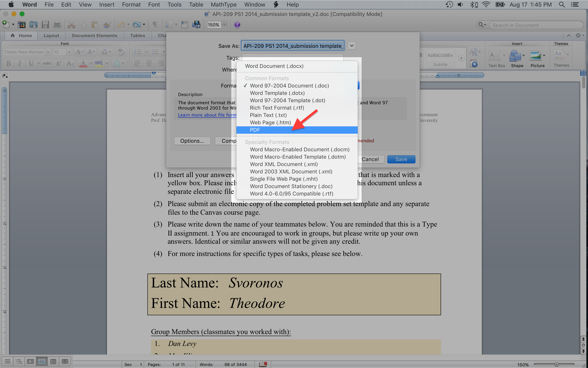Screen dimensions: 588x368
Task: Expand the Save As dialog chevron
Action: click(352, 46)
